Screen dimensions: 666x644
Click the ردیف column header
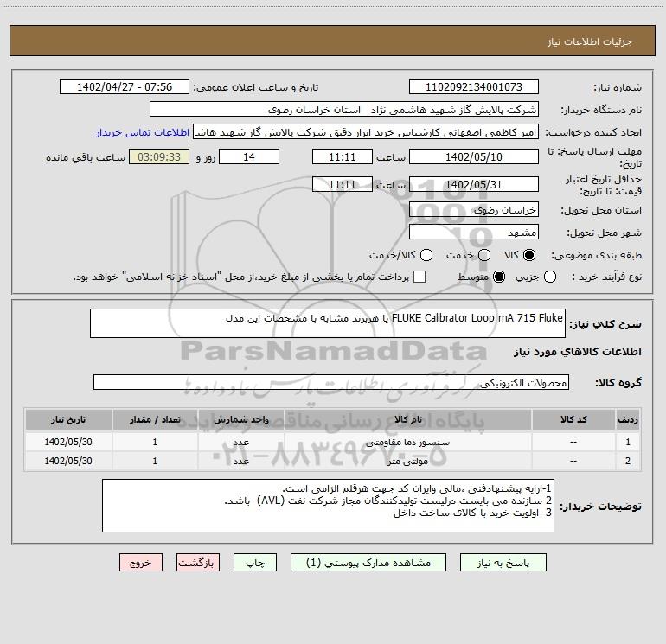(628, 419)
